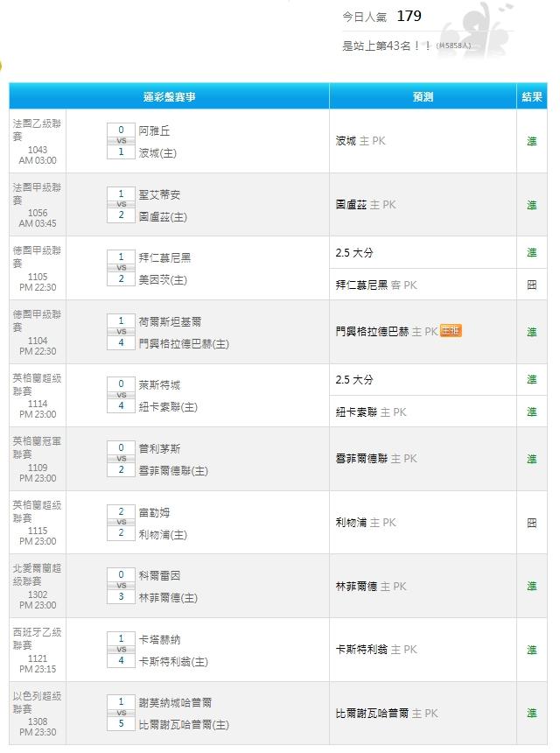Click 囧 result in 利物浦 row
Viewport: 560px width, 753px height.
[x=531, y=523]
